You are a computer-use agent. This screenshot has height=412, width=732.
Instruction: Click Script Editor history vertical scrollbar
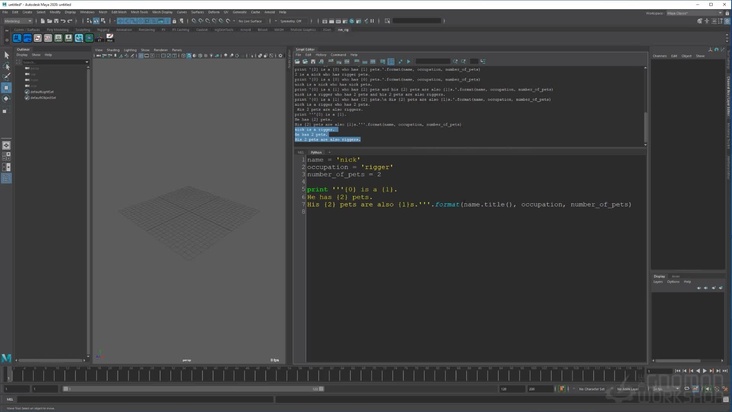pos(646,106)
